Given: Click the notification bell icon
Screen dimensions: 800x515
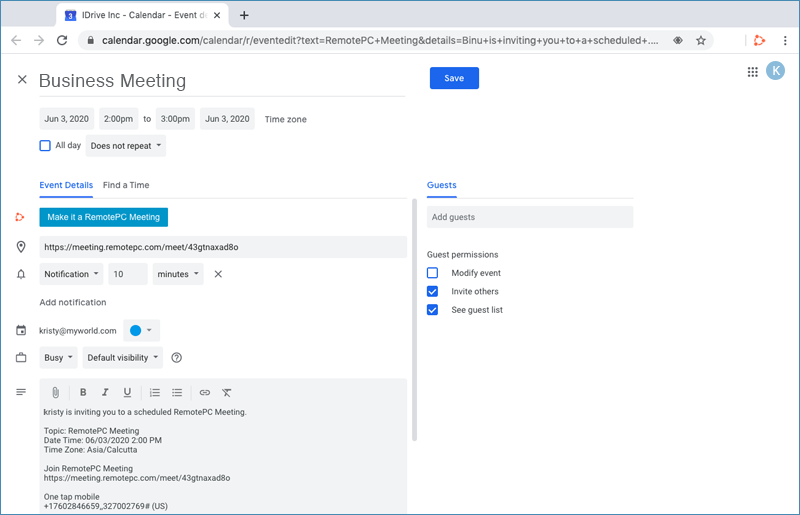Looking at the screenshot, I should [x=21, y=274].
